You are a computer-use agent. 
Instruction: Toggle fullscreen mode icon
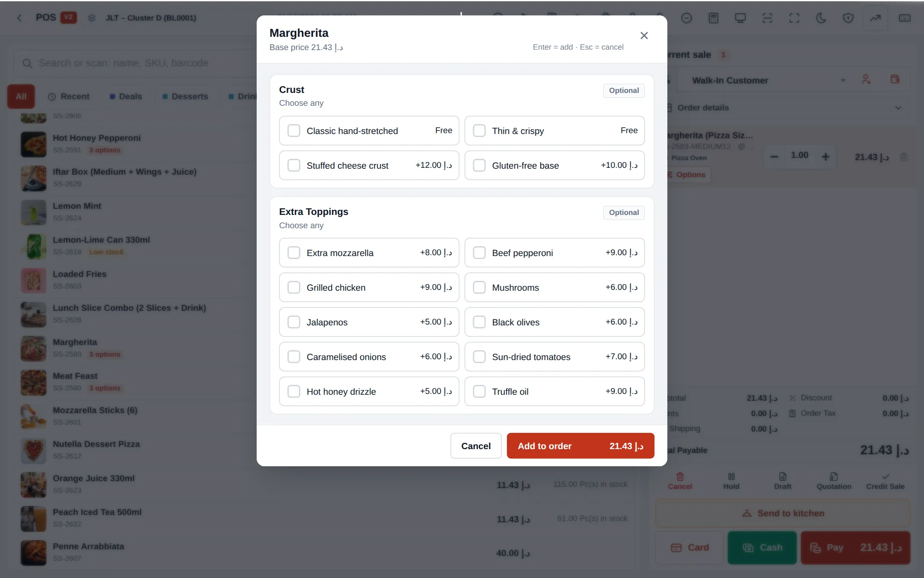[x=794, y=18]
